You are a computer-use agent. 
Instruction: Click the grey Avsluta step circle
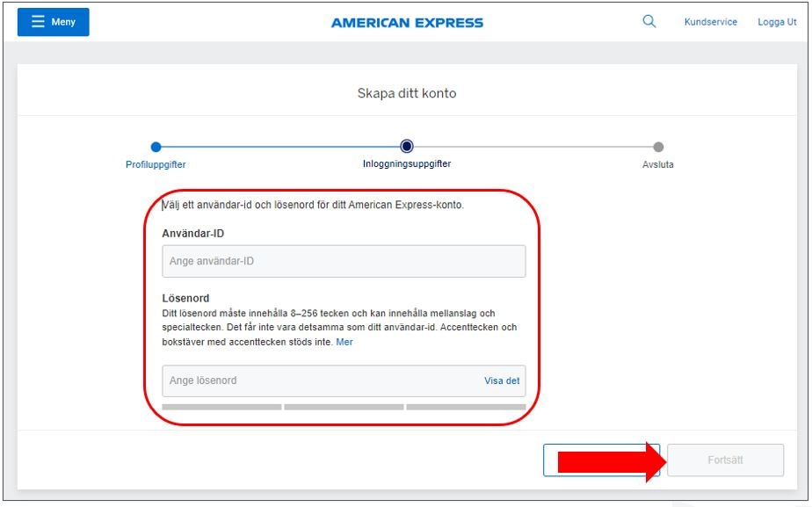[658, 147]
